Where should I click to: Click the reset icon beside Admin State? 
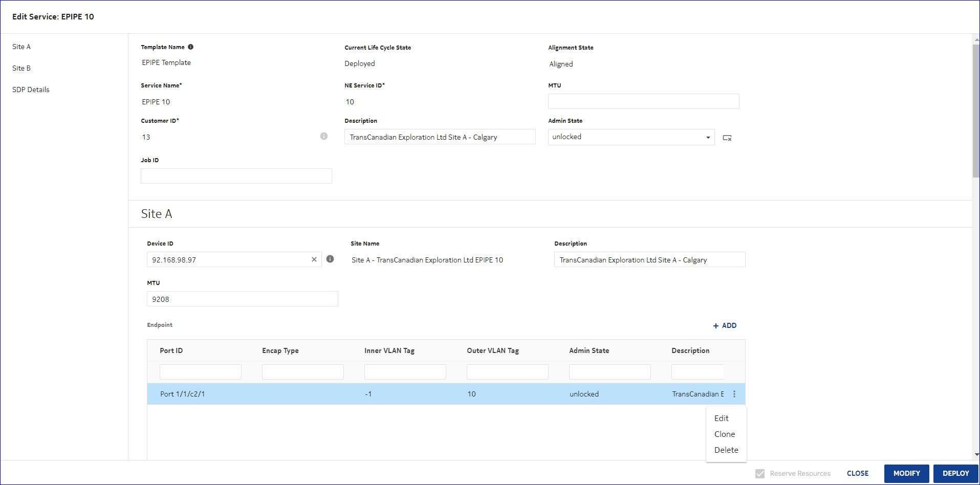click(x=727, y=138)
